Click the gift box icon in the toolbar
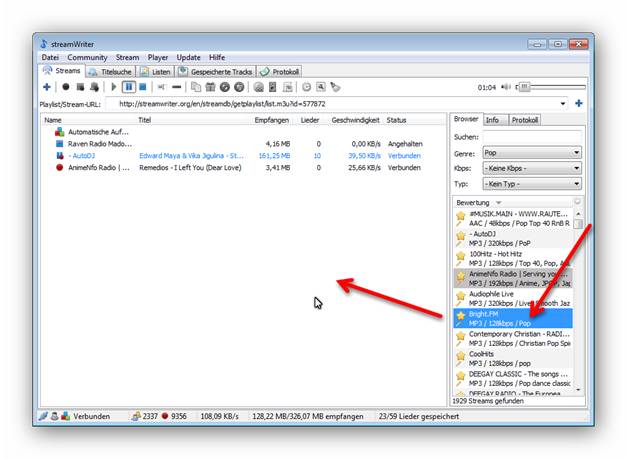627x459 pixels. point(210,87)
